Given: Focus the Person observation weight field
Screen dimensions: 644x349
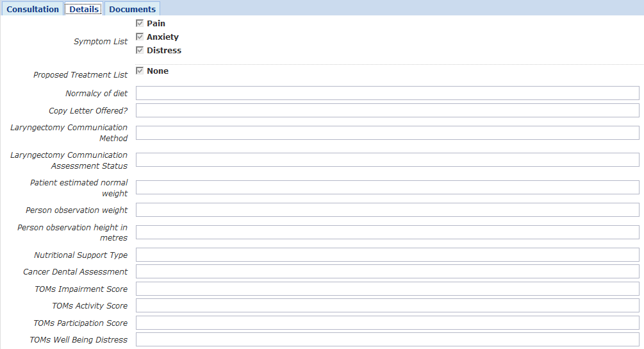Looking at the screenshot, I should coord(387,210).
